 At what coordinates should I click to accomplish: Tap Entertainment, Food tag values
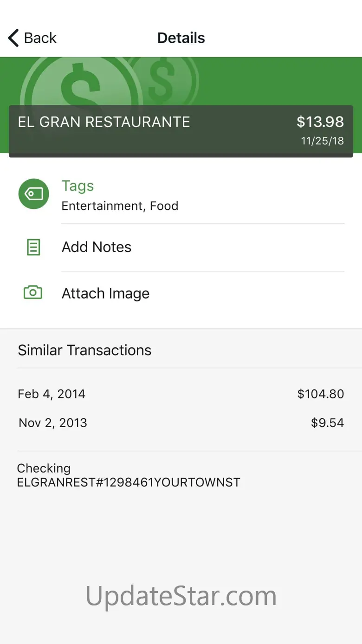pos(120,206)
